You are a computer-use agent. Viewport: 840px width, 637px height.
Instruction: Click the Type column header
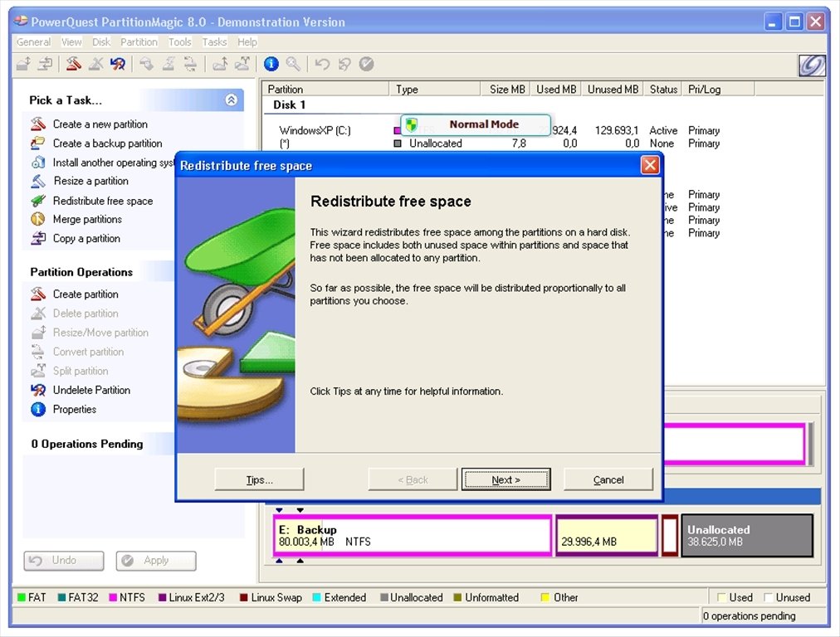(x=434, y=89)
